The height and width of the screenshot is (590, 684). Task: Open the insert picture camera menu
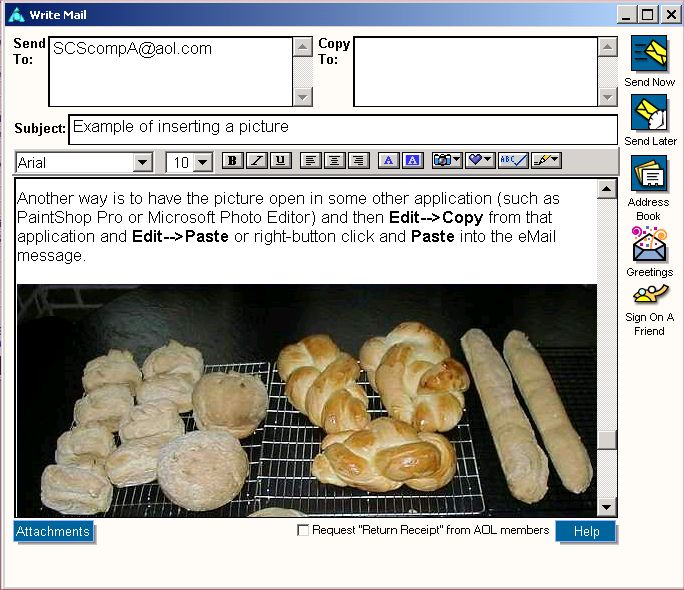tap(446, 161)
